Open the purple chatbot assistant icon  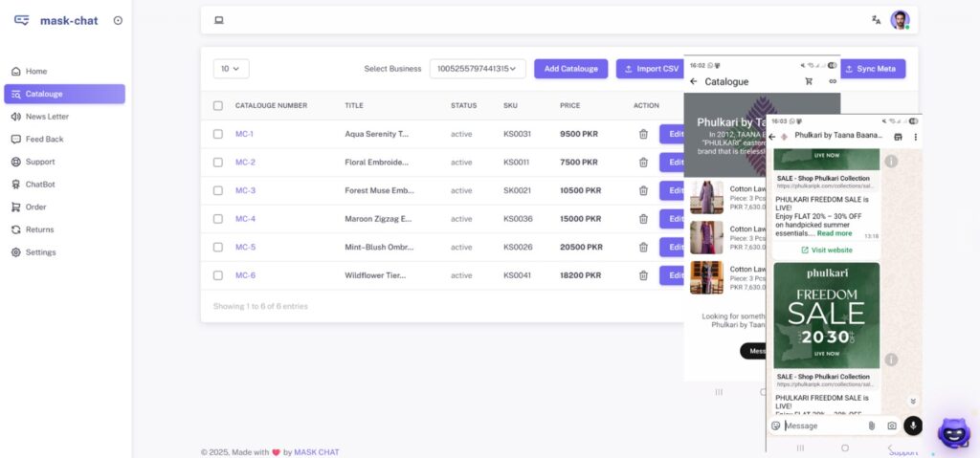[x=952, y=433]
